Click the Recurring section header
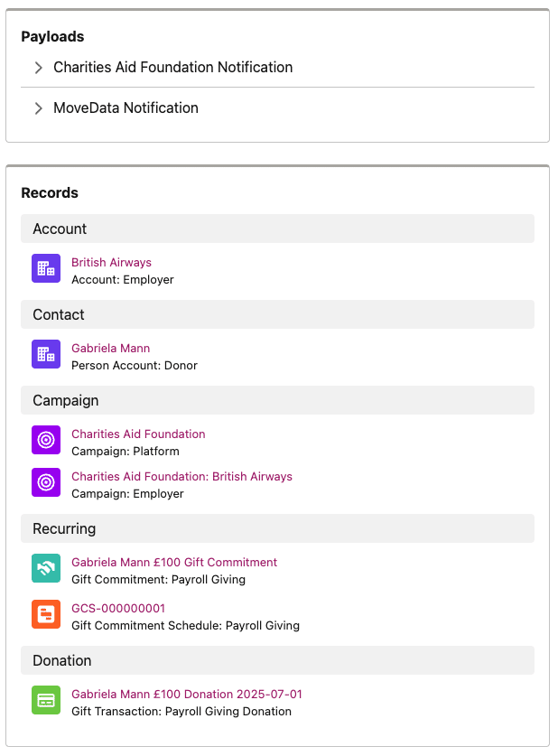The height and width of the screenshot is (756, 558). coord(277,528)
